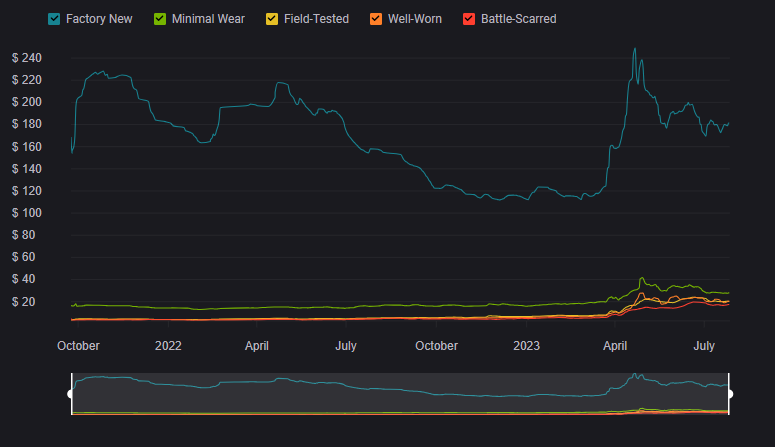
Task: Click the 2022 label on the time axis
Action: point(168,346)
